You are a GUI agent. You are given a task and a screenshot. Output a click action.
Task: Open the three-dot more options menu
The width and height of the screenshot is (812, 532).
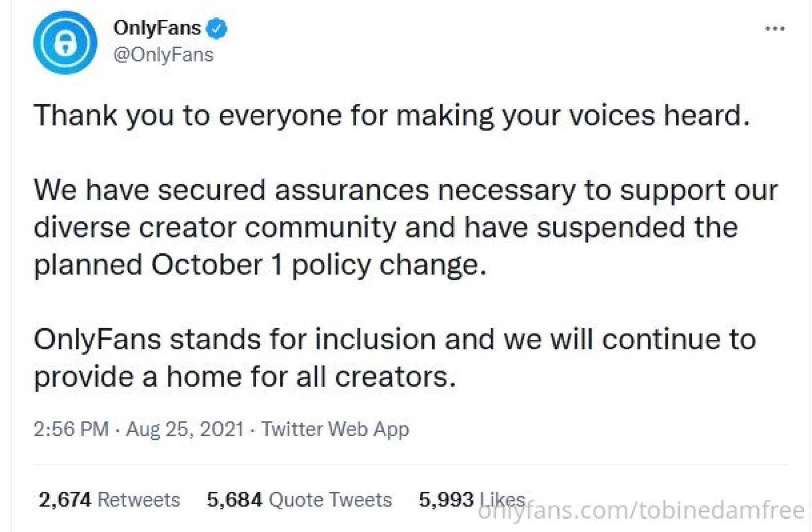[775, 29]
